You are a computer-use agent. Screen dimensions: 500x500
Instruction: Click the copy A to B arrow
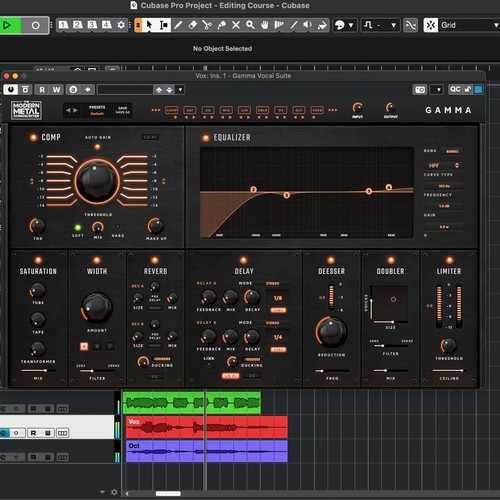pyautogui.click(x=87, y=89)
